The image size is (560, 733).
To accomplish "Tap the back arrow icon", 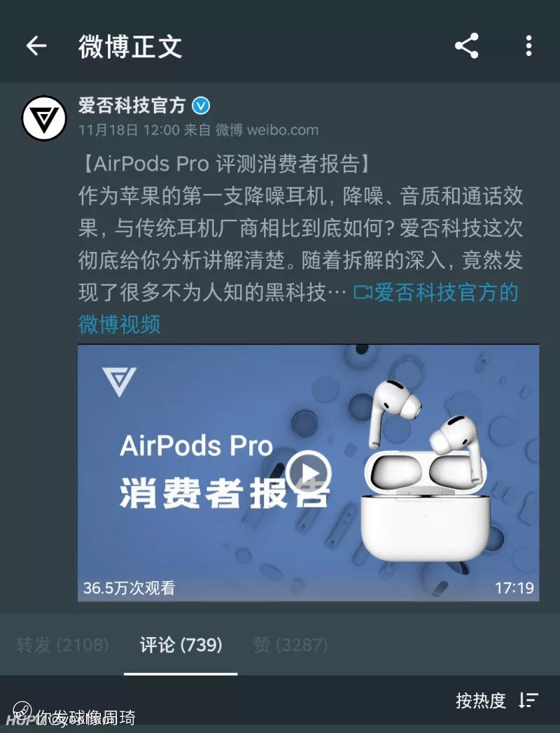I will (36, 46).
